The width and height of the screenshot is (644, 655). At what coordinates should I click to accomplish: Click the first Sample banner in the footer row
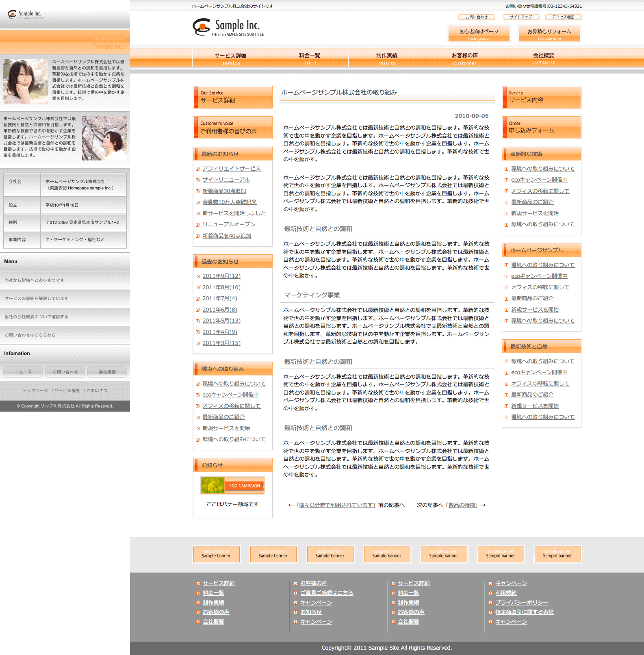click(216, 555)
